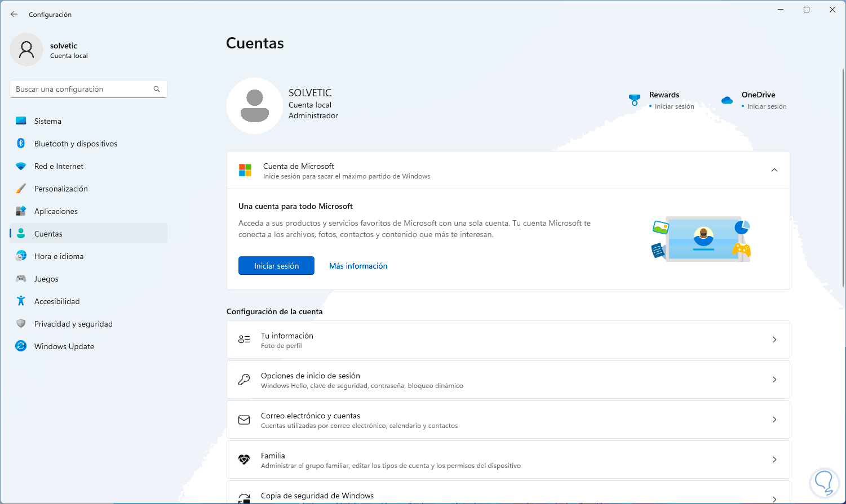Click the OneDrive label
Image resolution: width=846 pixels, height=504 pixels.
tap(759, 95)
